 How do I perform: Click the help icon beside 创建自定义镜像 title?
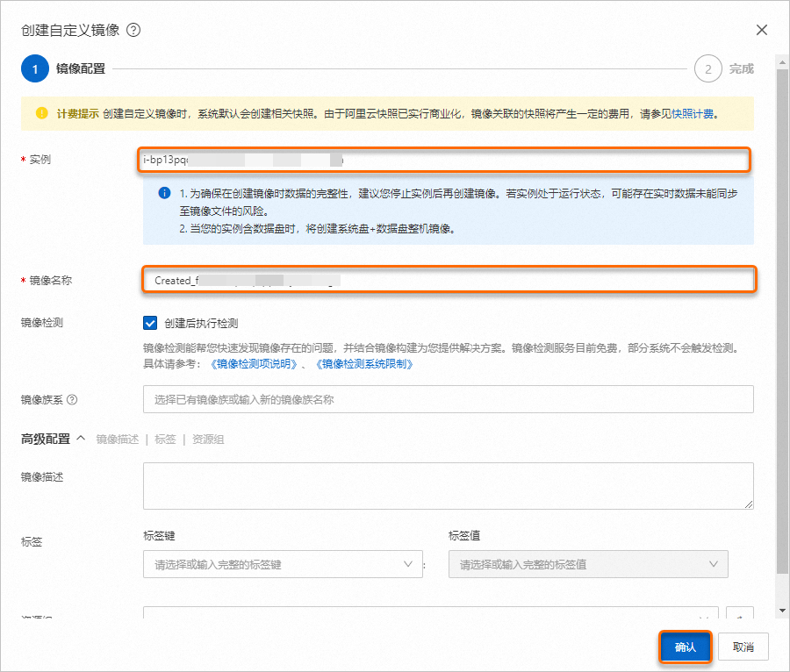(x=133, y=30)
